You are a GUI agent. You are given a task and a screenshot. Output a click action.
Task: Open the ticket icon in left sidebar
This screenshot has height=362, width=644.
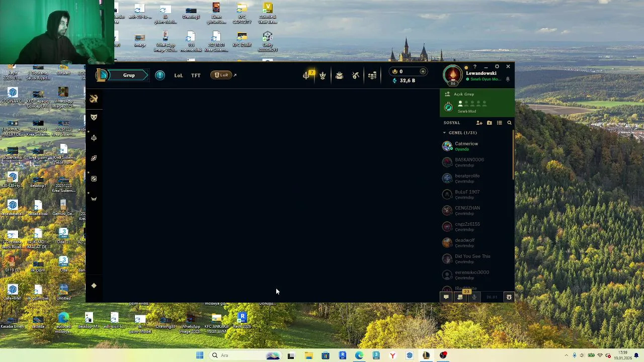coord(94,158)
